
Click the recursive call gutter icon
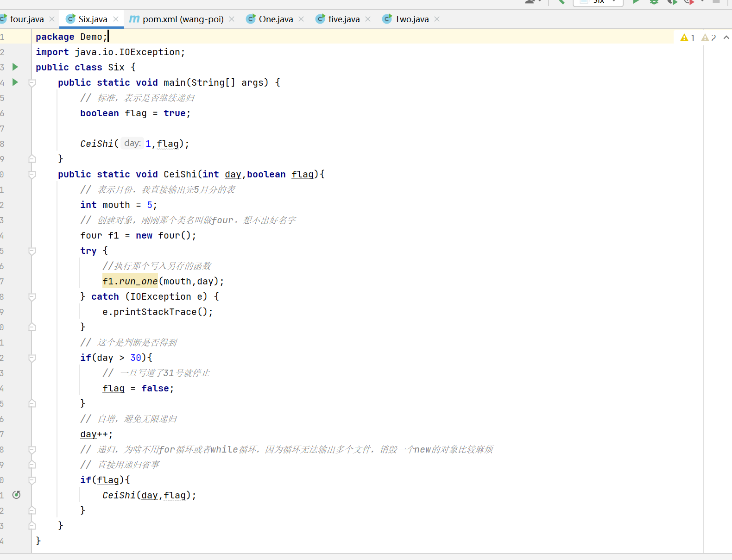pos(17,495)
